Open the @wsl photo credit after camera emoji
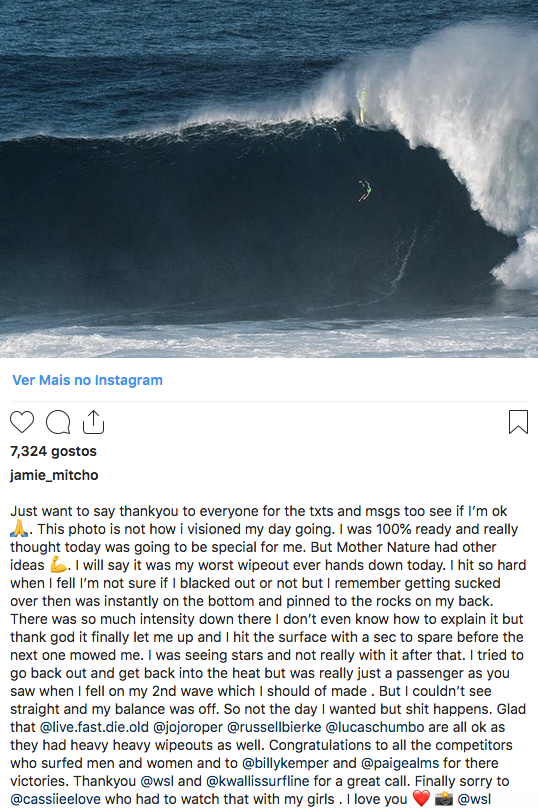The width and height of the screenshot is (538, 808). (474, 799)
